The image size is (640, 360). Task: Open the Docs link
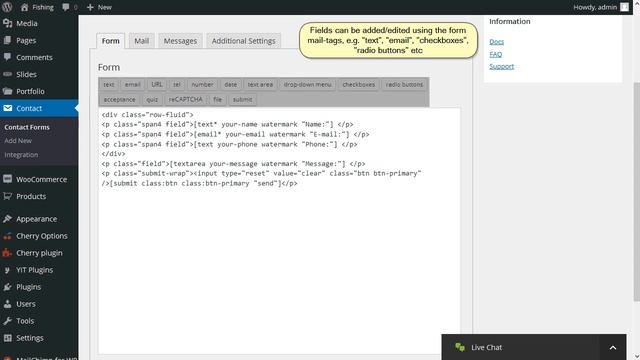(x=496, y=42)
